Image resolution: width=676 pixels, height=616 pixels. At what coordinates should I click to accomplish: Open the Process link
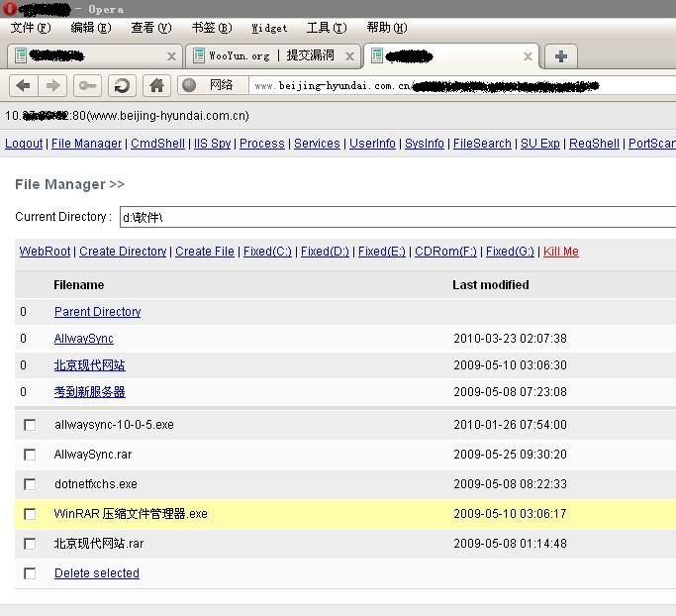[262, 144]
